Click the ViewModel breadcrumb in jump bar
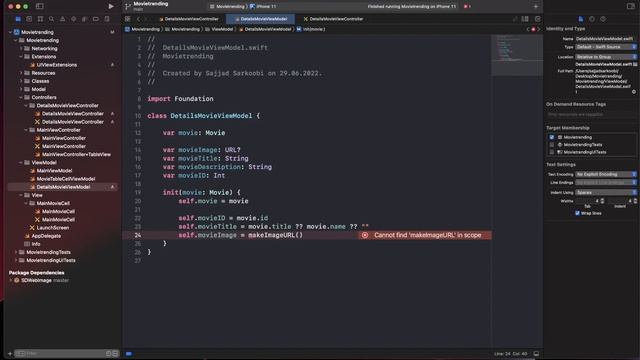The width and height of the screenshot is (640, 360). pyautogui.click(x=219, y=29)
